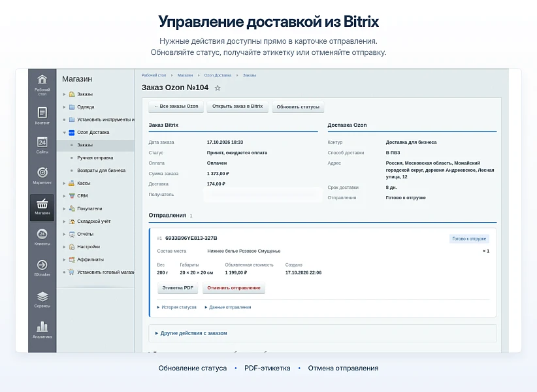This screenshot has width=537, height=392.
Task: Click the Кассы cash register icon
Action: click(72, 183)
